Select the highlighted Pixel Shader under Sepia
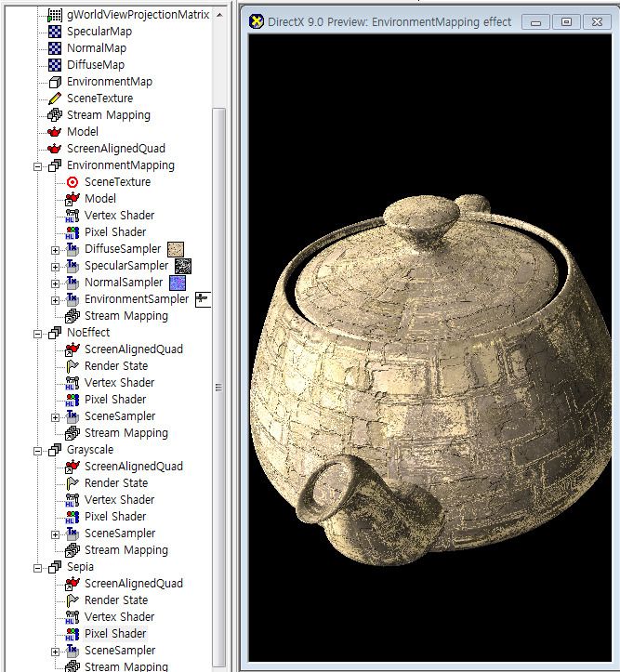 115,634
